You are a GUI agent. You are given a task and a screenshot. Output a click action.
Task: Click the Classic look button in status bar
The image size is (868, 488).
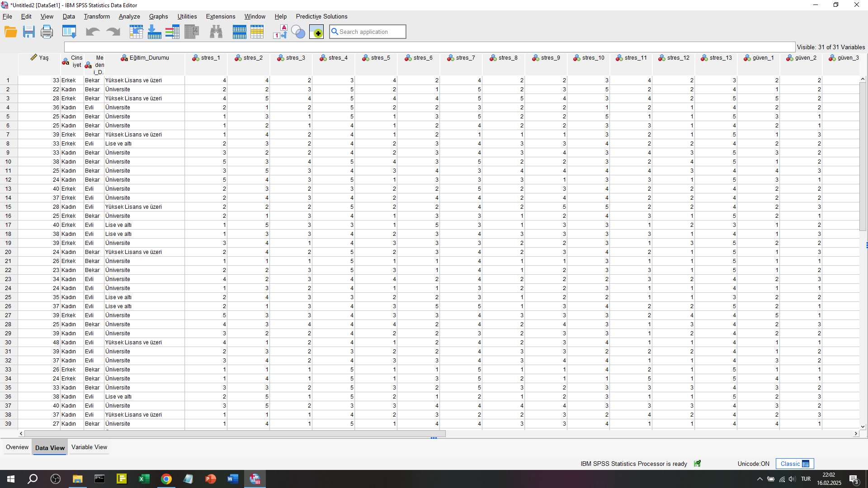coord(794,463)
